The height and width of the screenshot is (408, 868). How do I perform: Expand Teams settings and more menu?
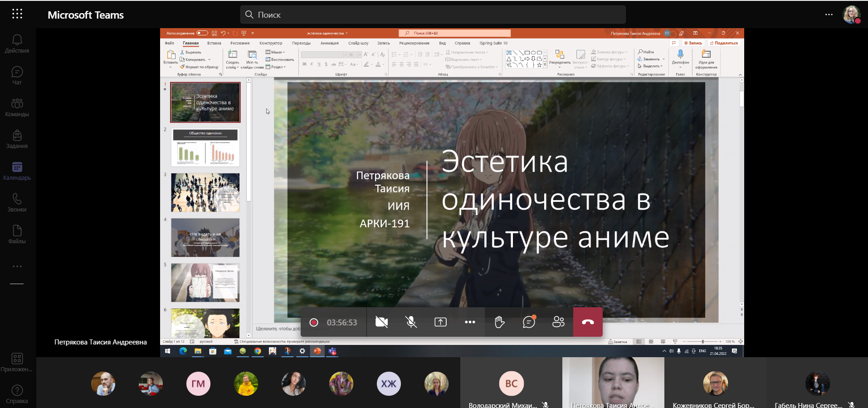click(829, 15)
